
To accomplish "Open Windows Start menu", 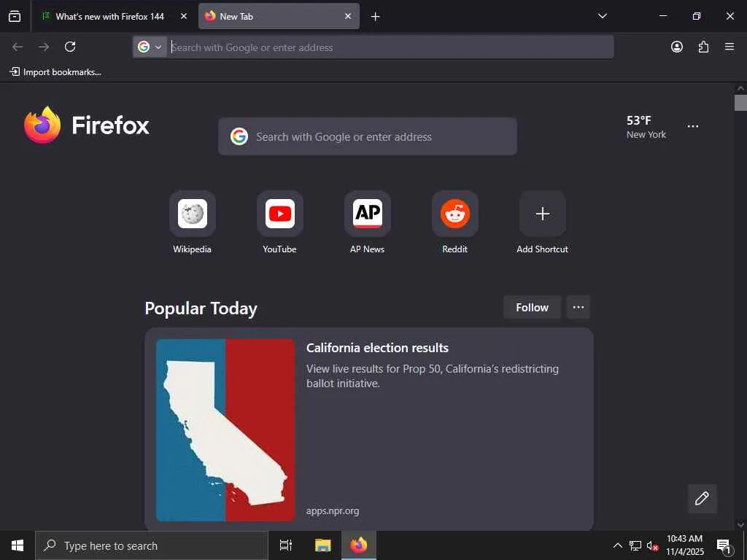I will tap(18, 545).
